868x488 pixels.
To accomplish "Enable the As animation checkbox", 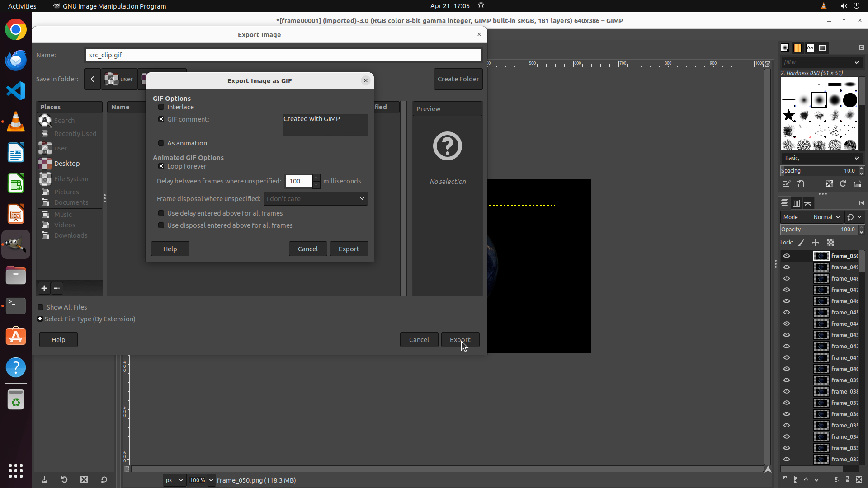I will click(161, 143).
